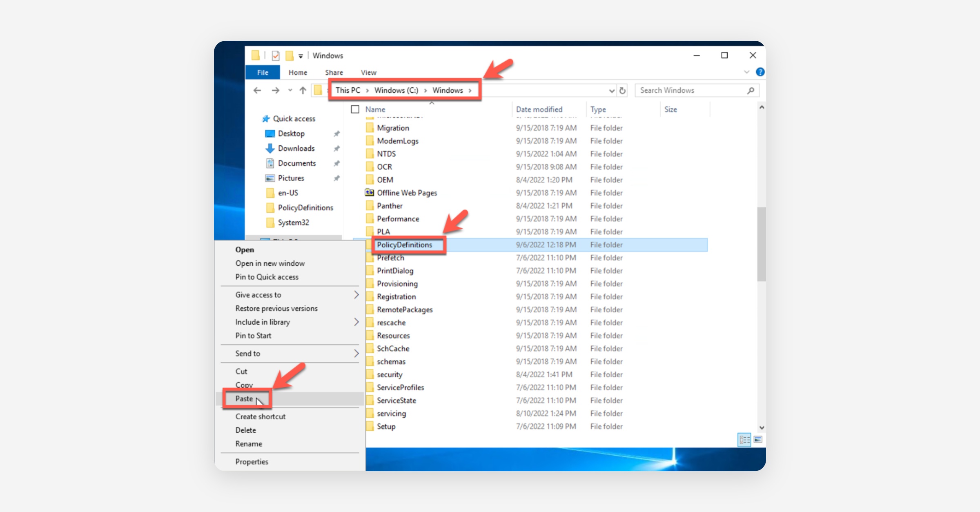This screenshot has height=512, width=980.
Task: Toggle the select all checkbox beside Name
Action: [x=355, y=109]
